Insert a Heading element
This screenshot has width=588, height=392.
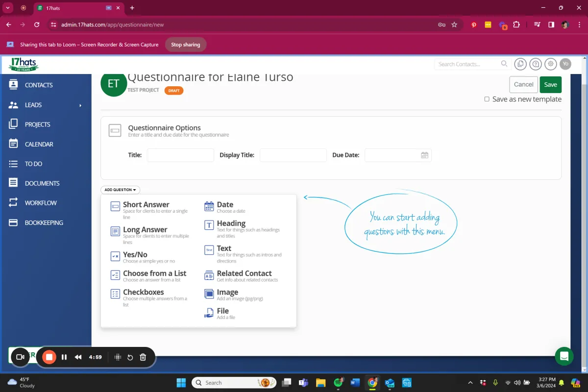[243, 229]
